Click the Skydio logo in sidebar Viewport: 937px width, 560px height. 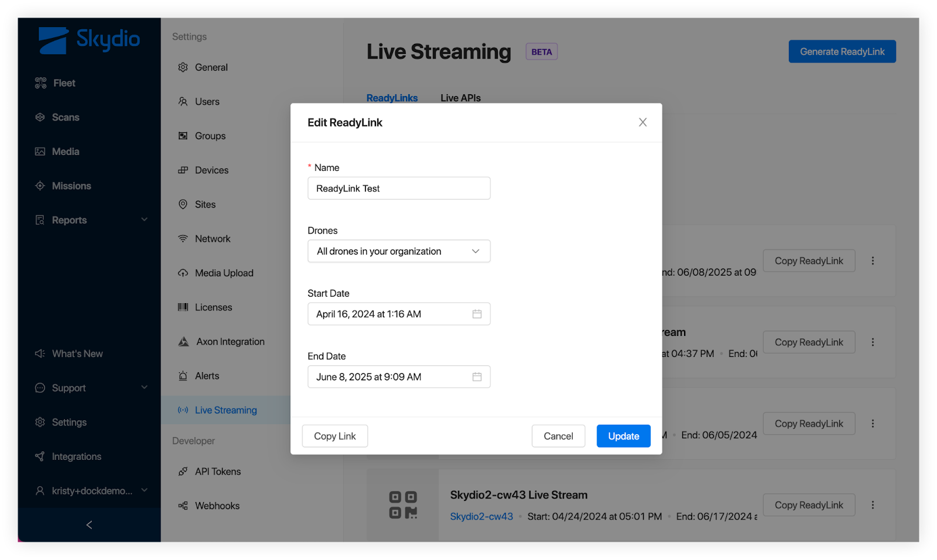(89, 40)
